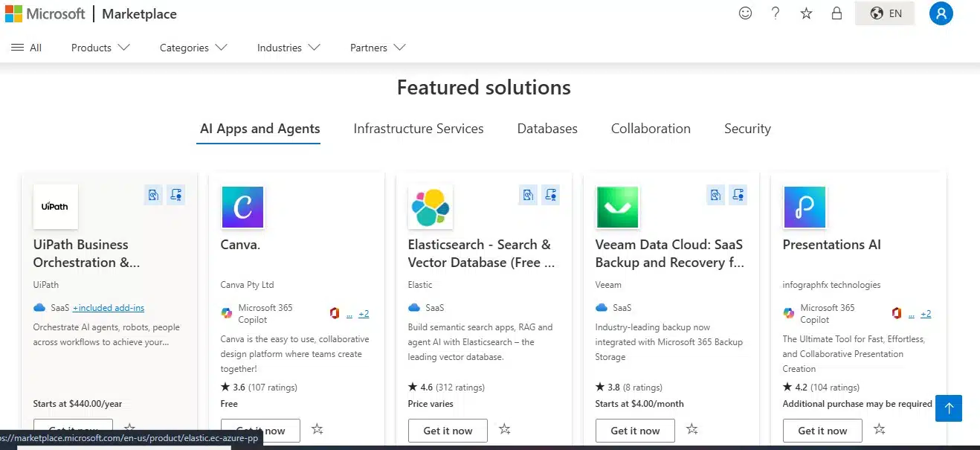This screenshot has width=980, height=450.
Task: Click the Canva logo thumbnail
Action: [243, 207]
